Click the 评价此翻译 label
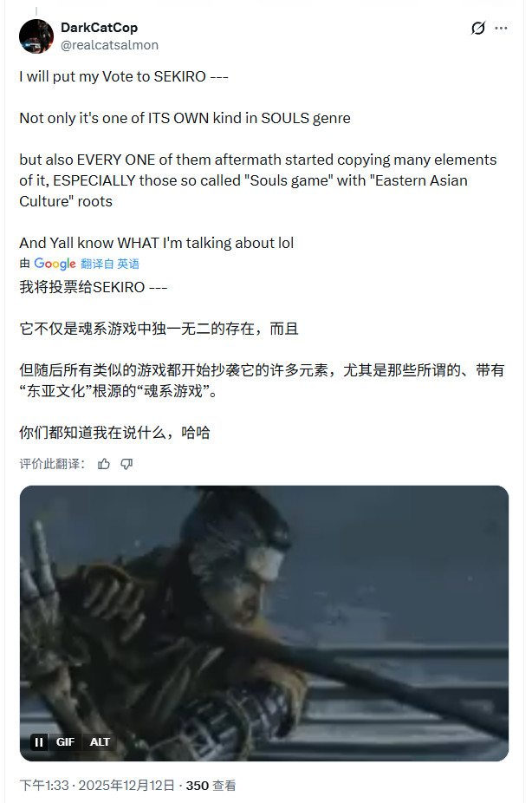Viewport: 532px width, 803px height. point(52,464)
